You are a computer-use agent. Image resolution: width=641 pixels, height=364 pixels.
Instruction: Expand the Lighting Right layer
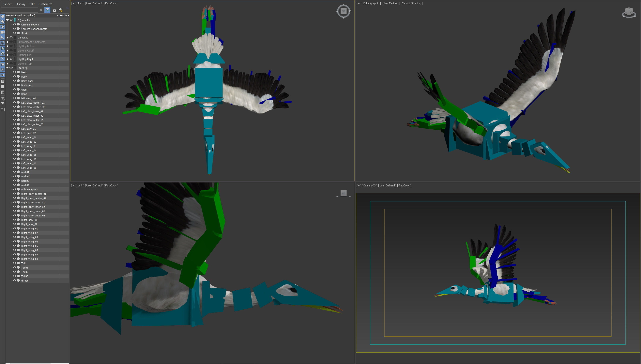tap(8, 59)
